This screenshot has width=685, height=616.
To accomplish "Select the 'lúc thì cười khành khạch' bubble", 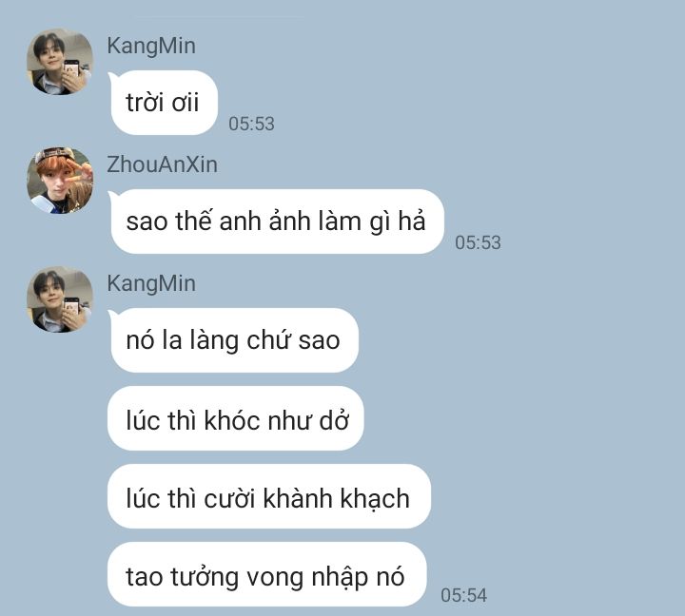I will pyautogui.click(x=269, y=496).
